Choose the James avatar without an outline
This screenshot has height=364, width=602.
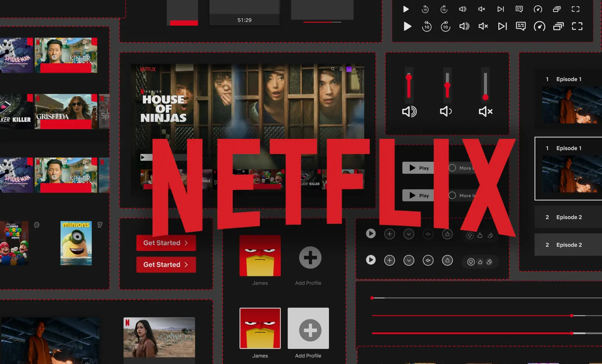click(x=260, y=255)
